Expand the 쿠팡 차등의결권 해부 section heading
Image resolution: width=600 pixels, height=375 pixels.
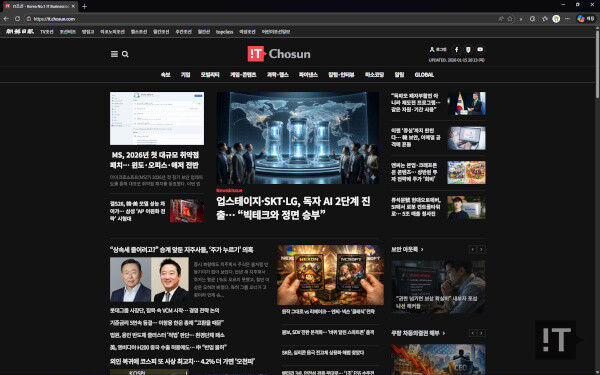point(418,333)
